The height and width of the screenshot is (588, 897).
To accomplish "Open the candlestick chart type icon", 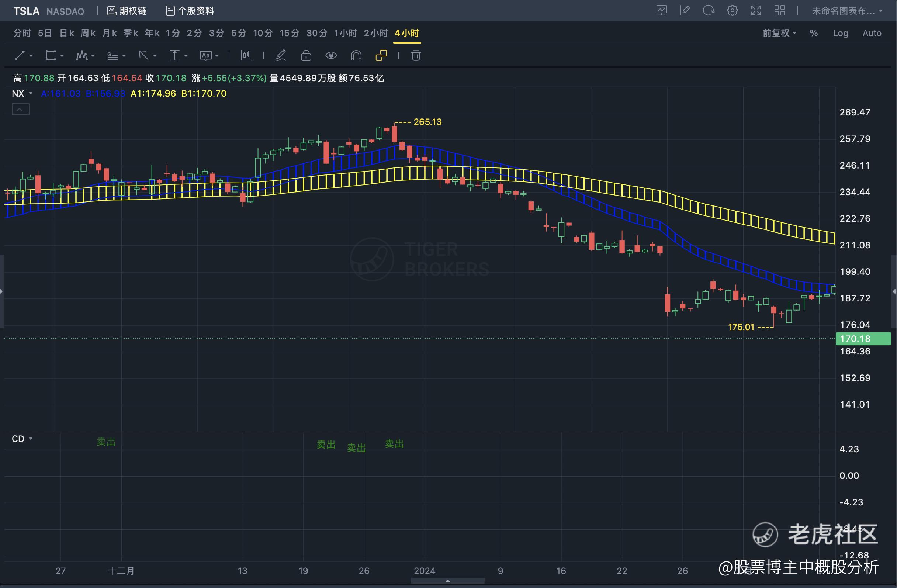I will [x=246, y=56].
